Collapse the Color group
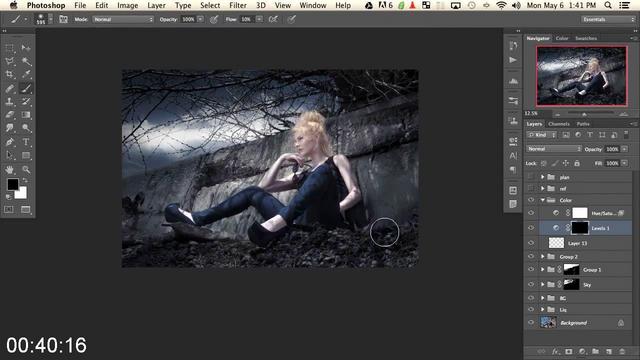This screenshot has height=360, width=640. pyautogui.click(x=542, y=200)
